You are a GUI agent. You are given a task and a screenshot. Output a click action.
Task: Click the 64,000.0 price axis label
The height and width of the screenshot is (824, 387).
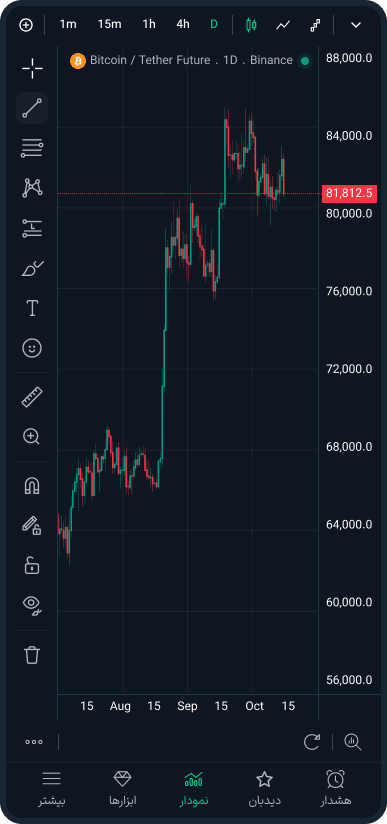coord(349,524)
